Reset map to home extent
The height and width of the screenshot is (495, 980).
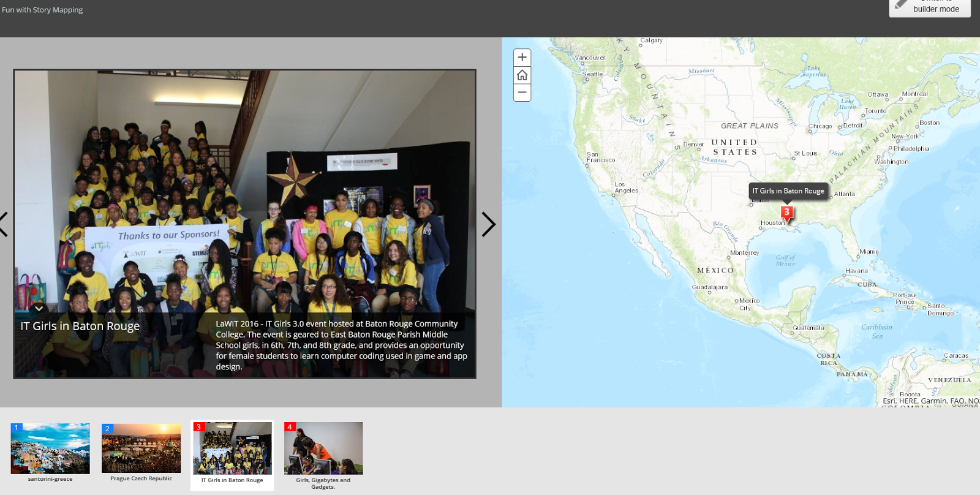click(522, 75)
